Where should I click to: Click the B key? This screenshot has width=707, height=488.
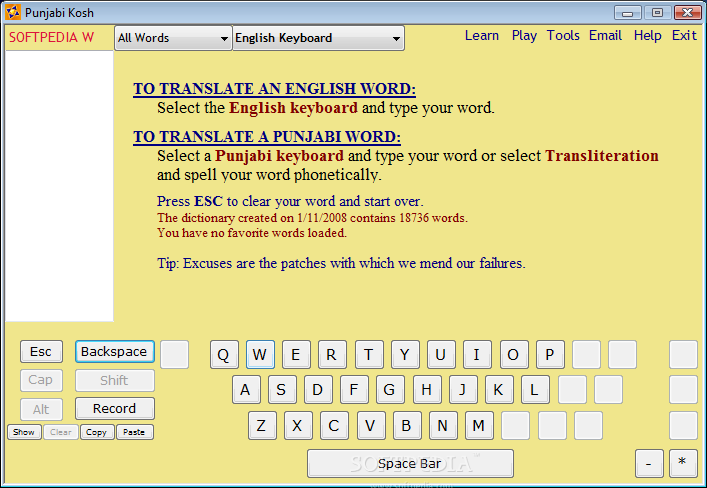pos(407,425)
